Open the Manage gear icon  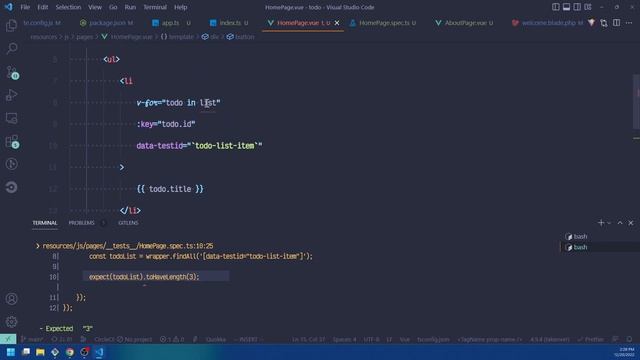[x=11, y=322]
